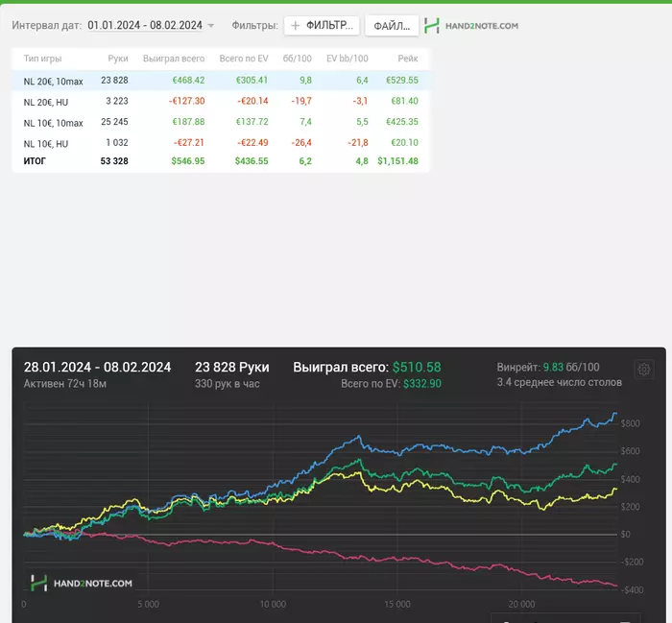The height and width of the screenshot is (623, 672).
Task: Click the Hand2Note logo in top toolbar
Action: (x=471, y=26)
